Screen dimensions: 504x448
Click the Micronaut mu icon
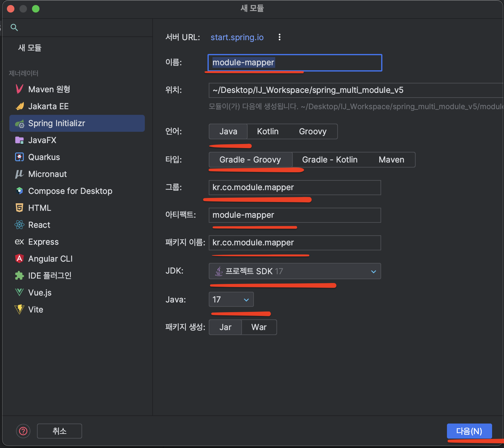pyautogui.click(x=19, y=174)
